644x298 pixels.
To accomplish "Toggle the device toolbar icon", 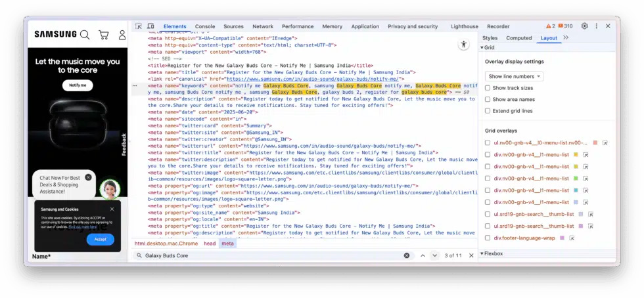I will tap(150, 26).
